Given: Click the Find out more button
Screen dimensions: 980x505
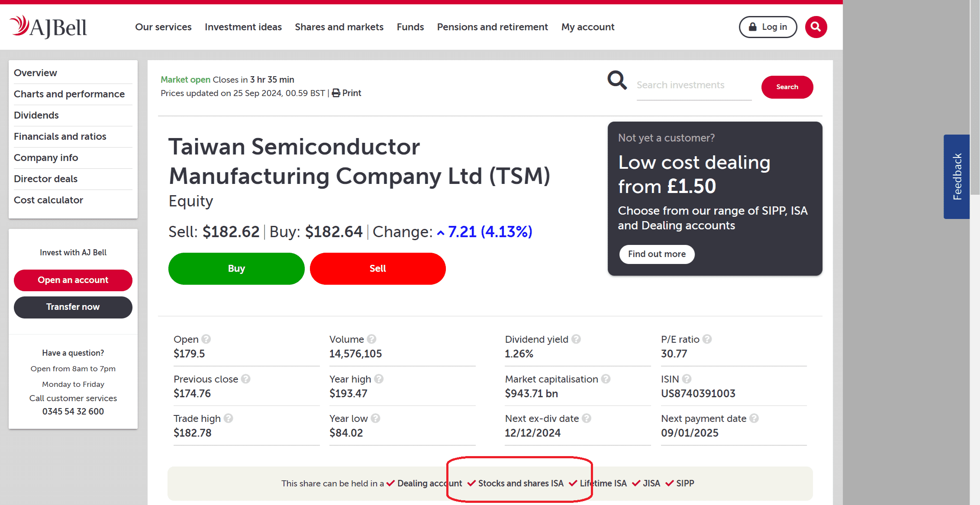Looking at the screenshot, I should coord(657,254).
